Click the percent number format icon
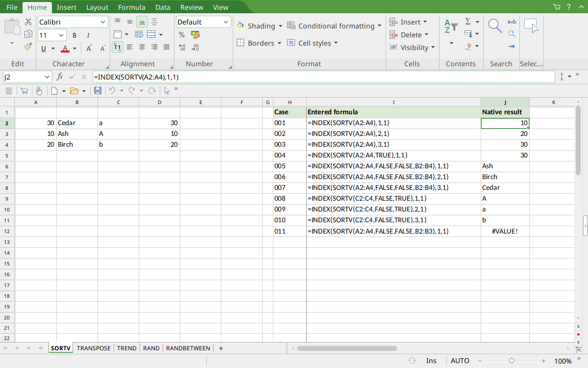Viewport: 588px width, 368px height. coord(182,35)
